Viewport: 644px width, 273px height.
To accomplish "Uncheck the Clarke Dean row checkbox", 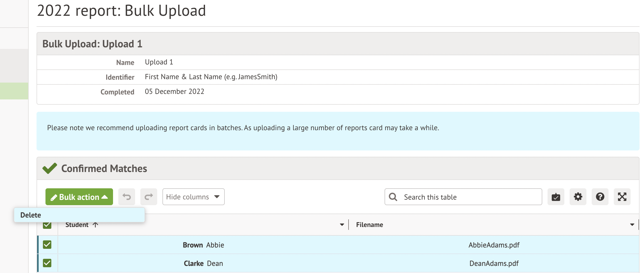I will pos(47,263).
